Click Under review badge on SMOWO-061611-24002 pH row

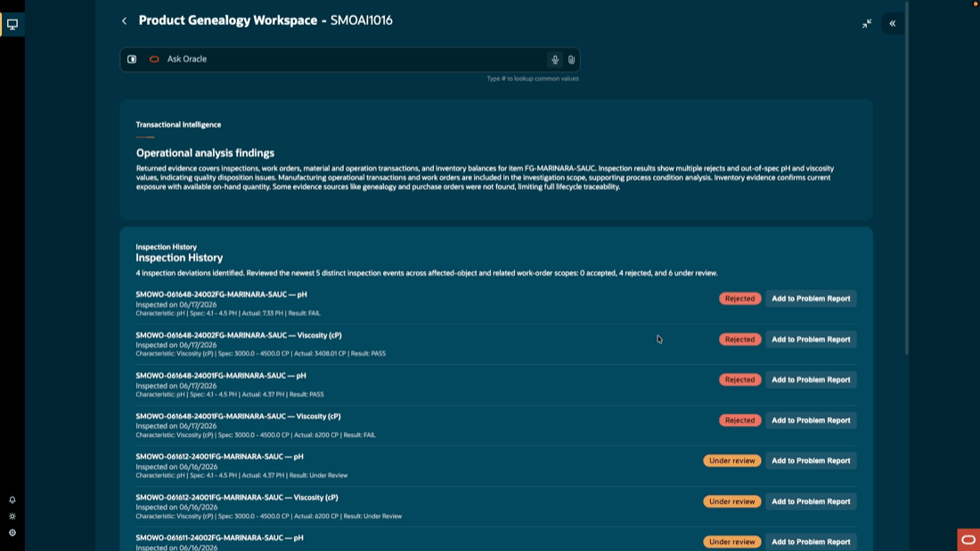point(731,541)
